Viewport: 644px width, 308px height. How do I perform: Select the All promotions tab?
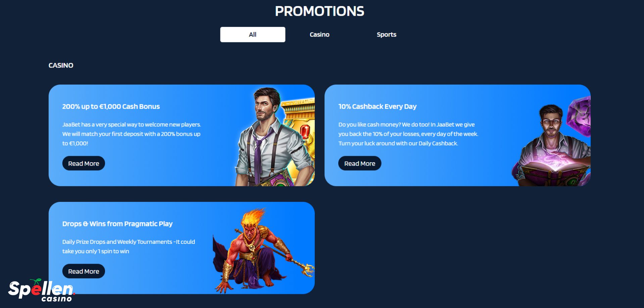coord(253,35)
